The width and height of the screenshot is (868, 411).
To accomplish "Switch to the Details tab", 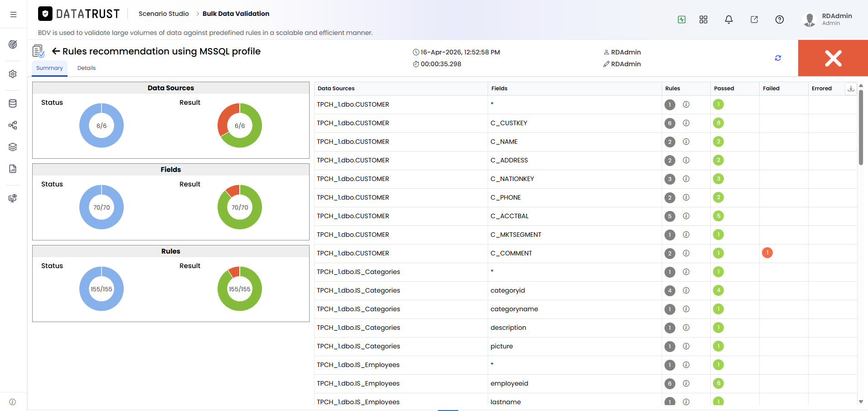I will pos(87,68).
